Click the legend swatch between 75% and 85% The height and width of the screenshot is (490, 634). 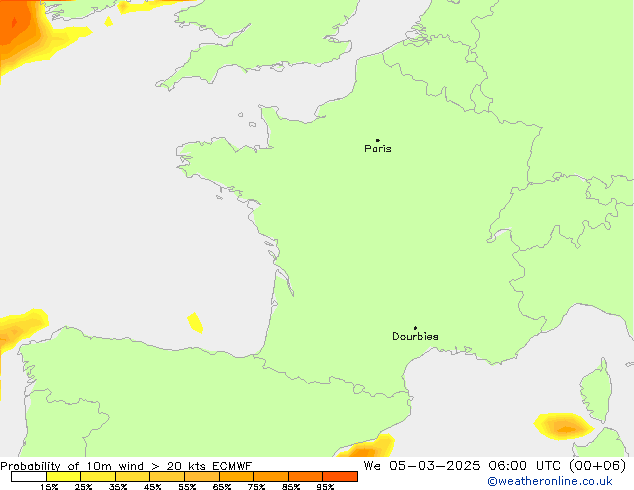[271, 477]
